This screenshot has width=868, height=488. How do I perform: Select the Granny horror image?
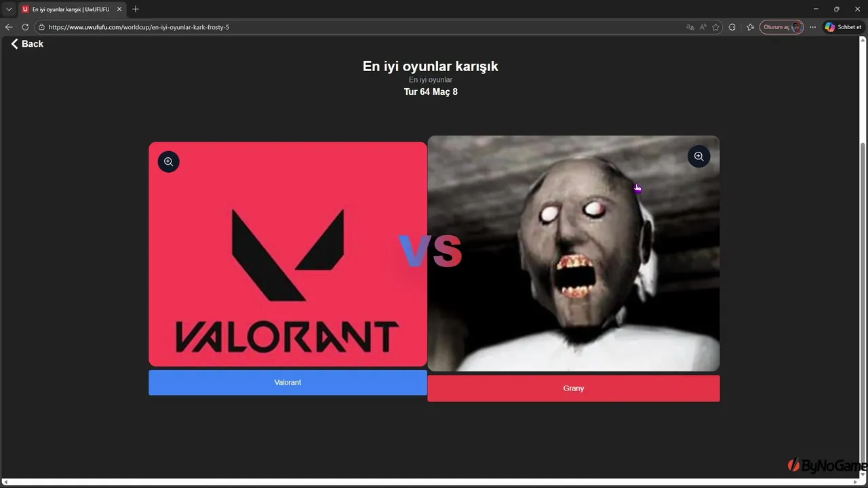point(573,253)
